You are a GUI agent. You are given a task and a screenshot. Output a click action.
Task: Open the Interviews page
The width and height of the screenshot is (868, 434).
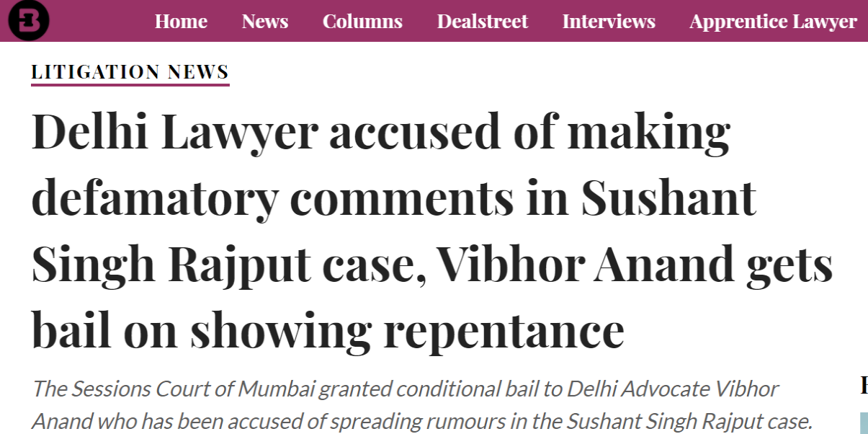(x=609, y=22)
